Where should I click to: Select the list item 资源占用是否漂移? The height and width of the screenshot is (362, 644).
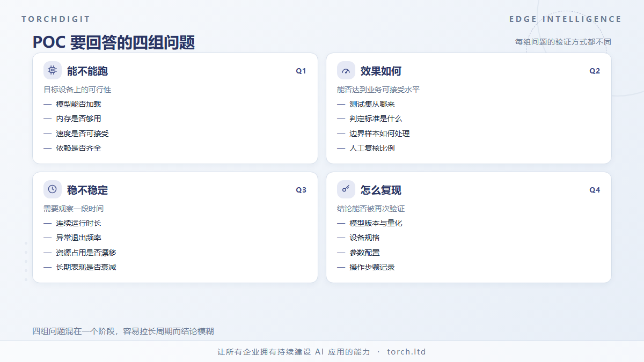coord(86,253)
